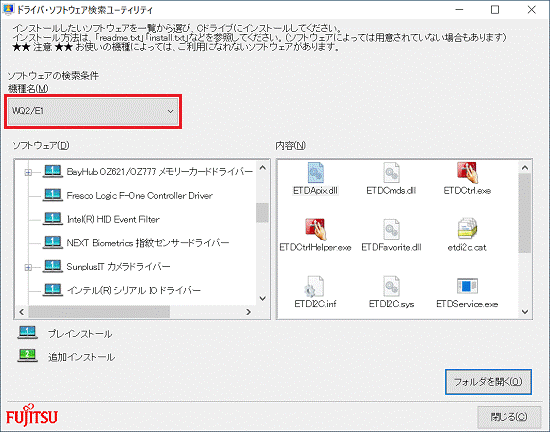Click the SunplusIT カメラドライバー laptop icon
This screenshot has width=550, height=432.
(53, 266)
